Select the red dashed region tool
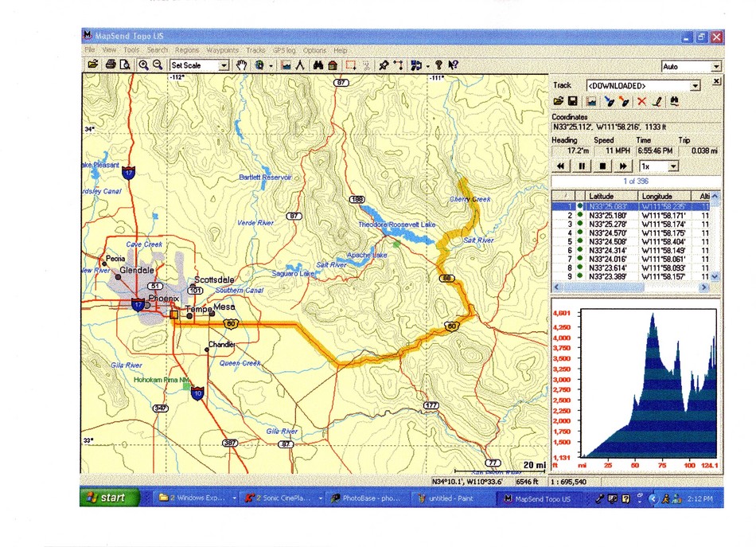Image resolution: width=756 pixels, height=547 pixels. click(350, 65)
